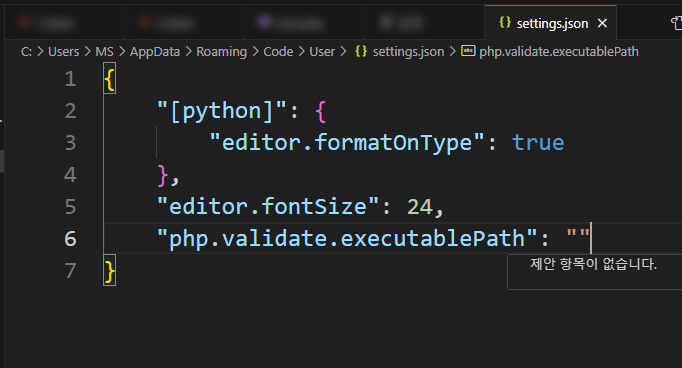Open 'Code' breadcrumb segment
Screen dimensions: 682x368
278,52
